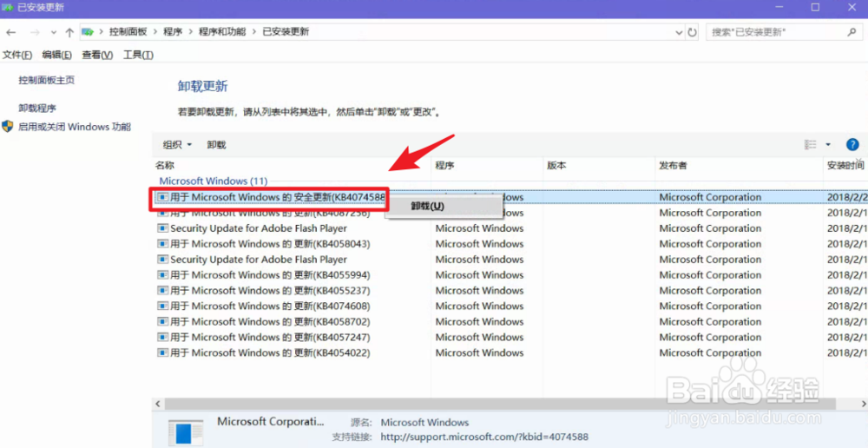Click the address bar location icon

point(88,32)
